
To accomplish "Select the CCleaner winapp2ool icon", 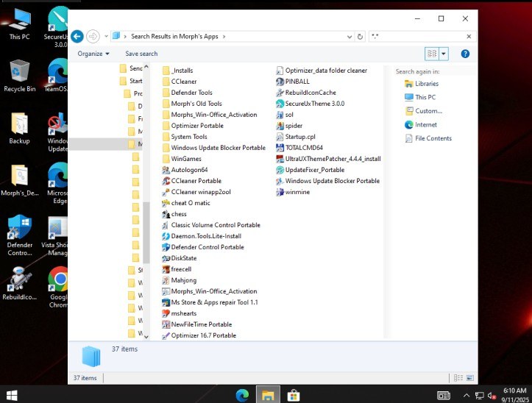I will click(166, 192).
